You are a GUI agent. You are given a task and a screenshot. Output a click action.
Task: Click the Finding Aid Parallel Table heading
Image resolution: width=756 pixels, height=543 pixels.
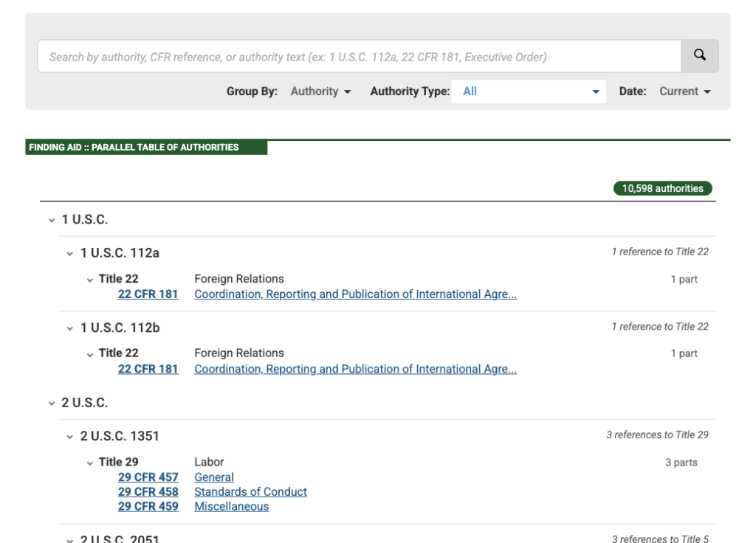click(146, 148)
